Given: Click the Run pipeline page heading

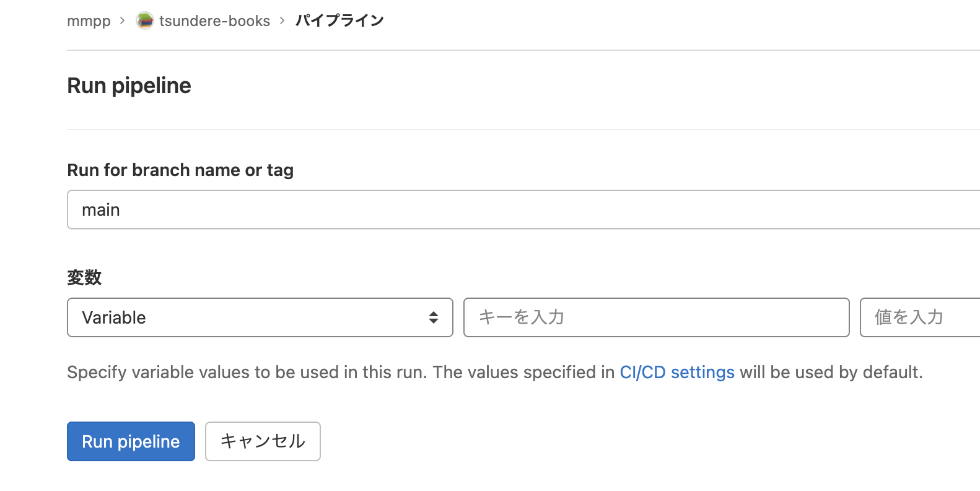Looking at the screenshot, I should (x=129, y=86).
